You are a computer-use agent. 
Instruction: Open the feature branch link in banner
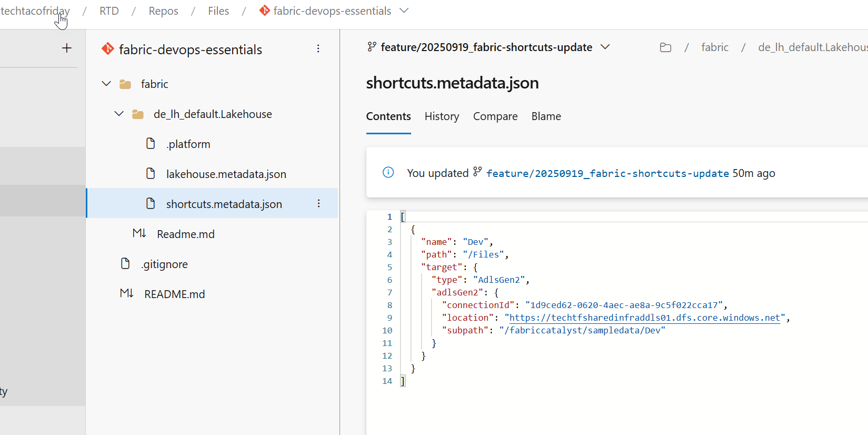click(607, 173)
